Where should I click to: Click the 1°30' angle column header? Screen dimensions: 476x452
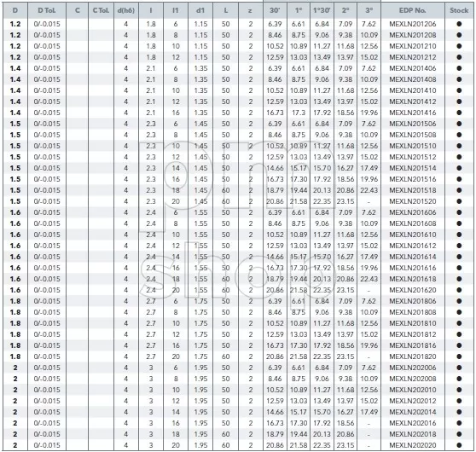322,10
